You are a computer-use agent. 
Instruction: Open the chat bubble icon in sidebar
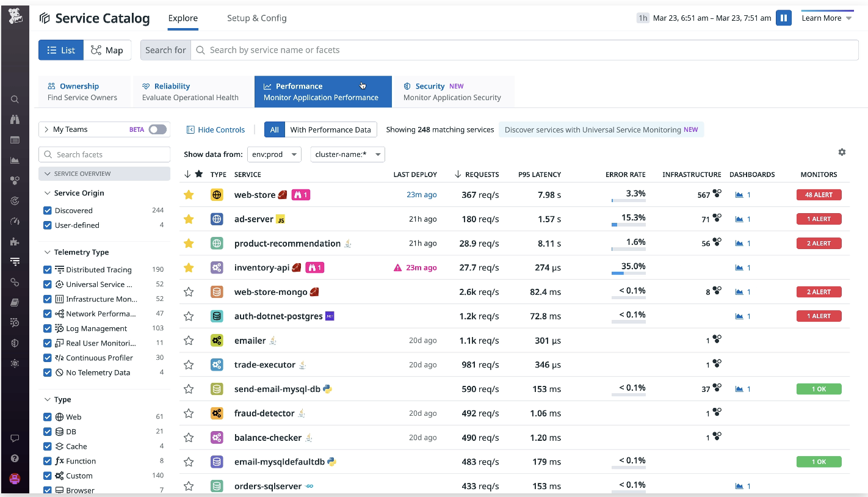[15, 438]
